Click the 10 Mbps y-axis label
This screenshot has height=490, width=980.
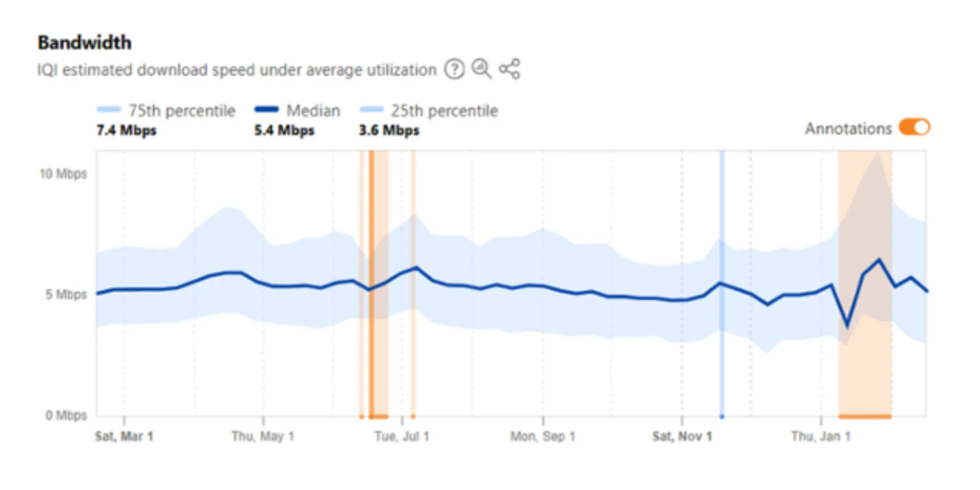pos(63,174)
